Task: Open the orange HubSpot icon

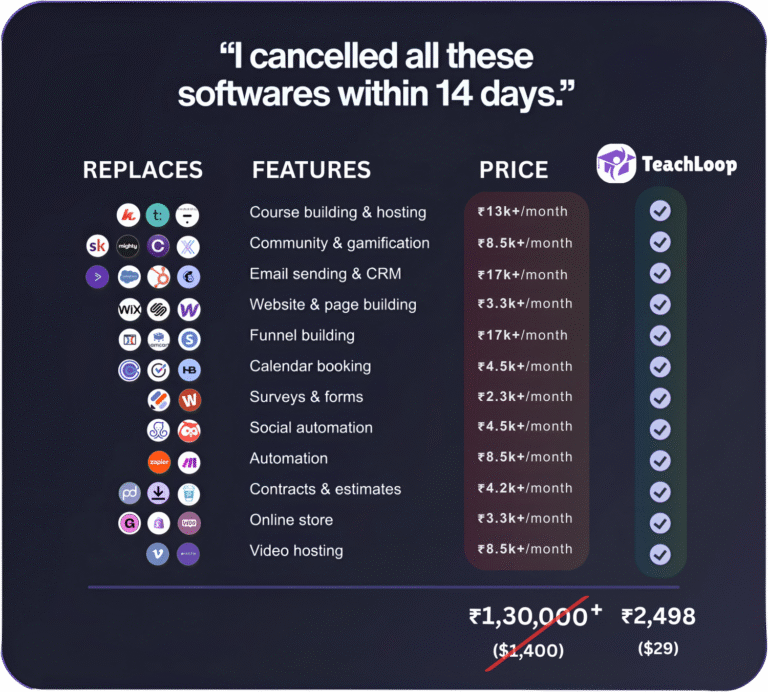Action: coord(158,277)
